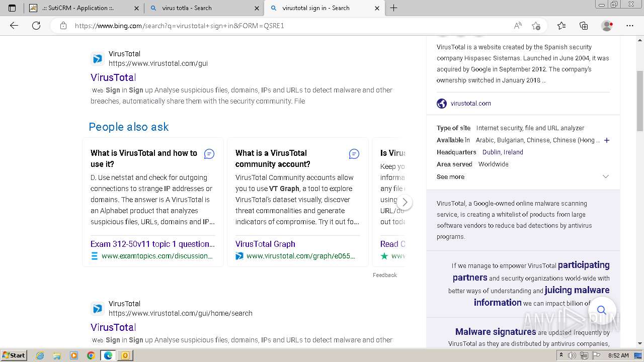This screenshot has height=362, width=644.
Task: Close the SutiCRM Application tab
Action: (x=137, y=8)
